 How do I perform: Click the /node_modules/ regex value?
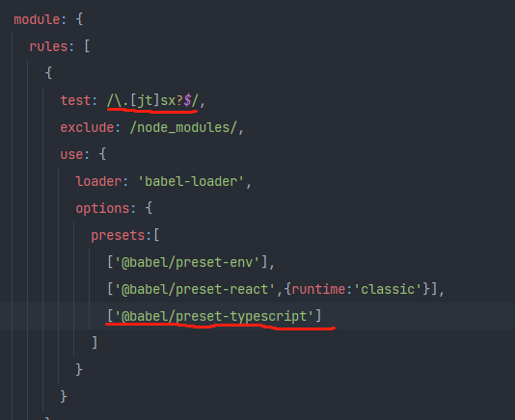183,127
